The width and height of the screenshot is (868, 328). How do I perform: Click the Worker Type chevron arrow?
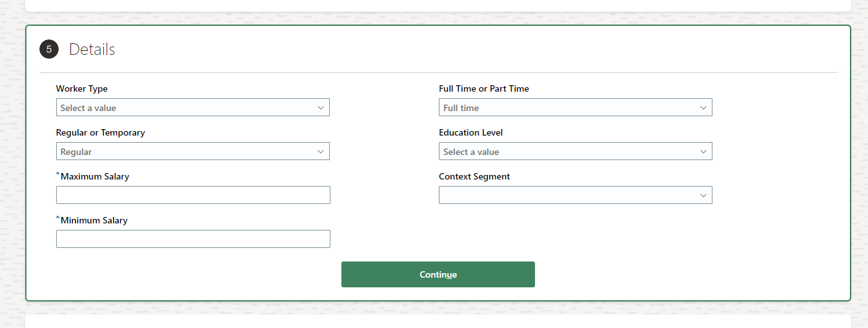point(321,108)
